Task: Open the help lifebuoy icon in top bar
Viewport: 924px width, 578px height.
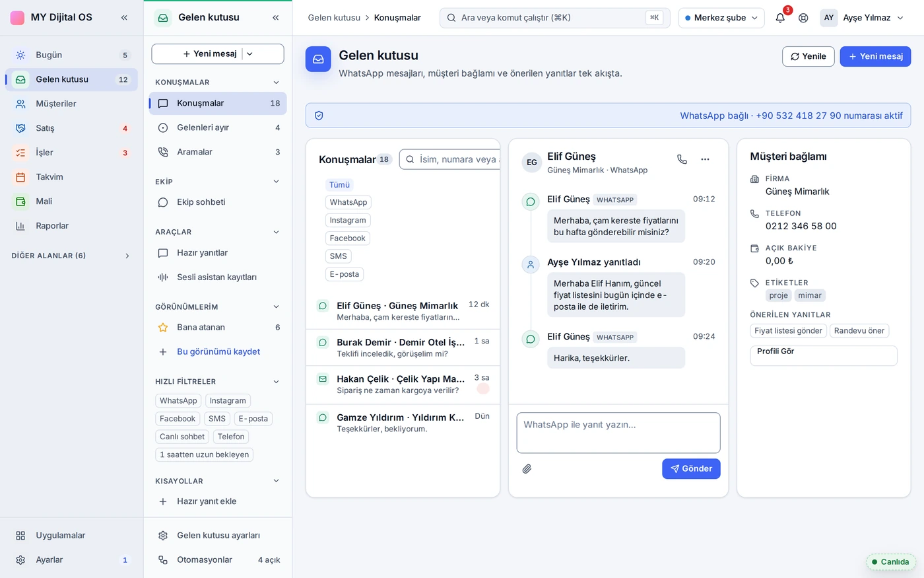Action: click(x=803, y=18)
